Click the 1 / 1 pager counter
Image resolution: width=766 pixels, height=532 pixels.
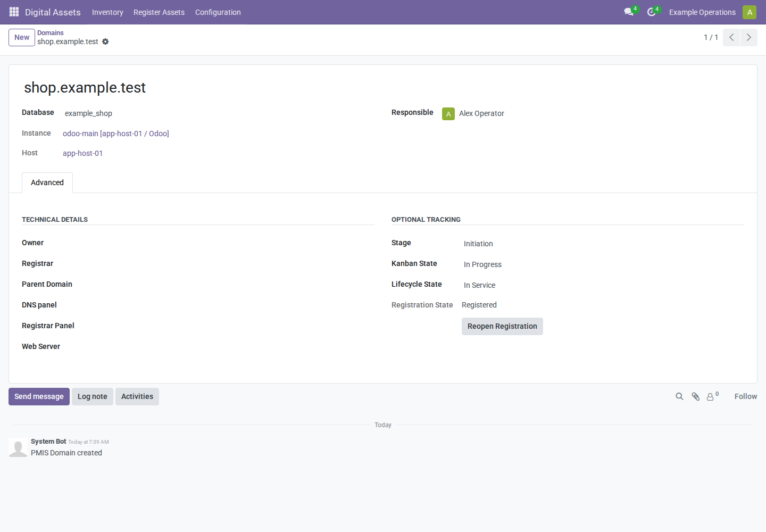[711, 37]
